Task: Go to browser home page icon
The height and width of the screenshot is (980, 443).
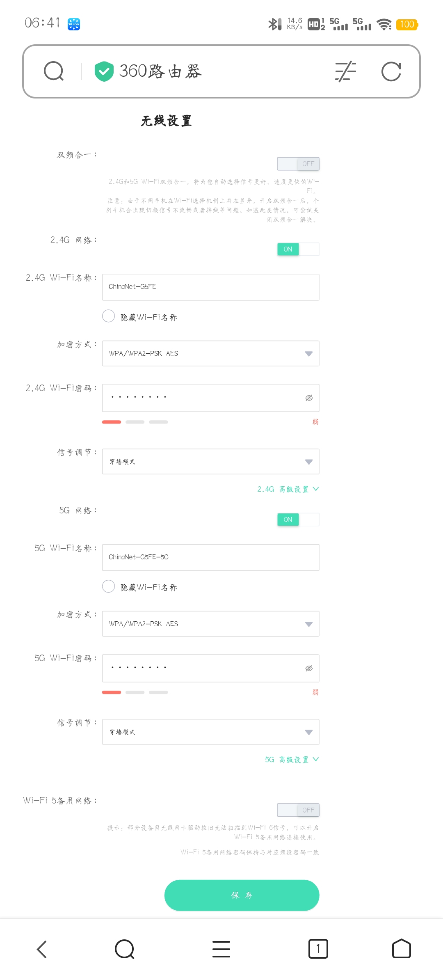Action: click(401, 949)
